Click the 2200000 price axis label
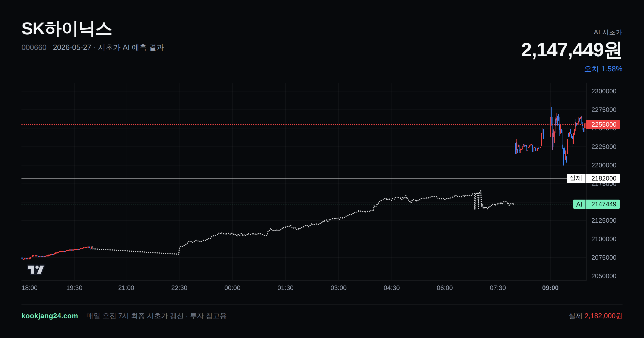644x338 pixels. (x=604, y=165)
